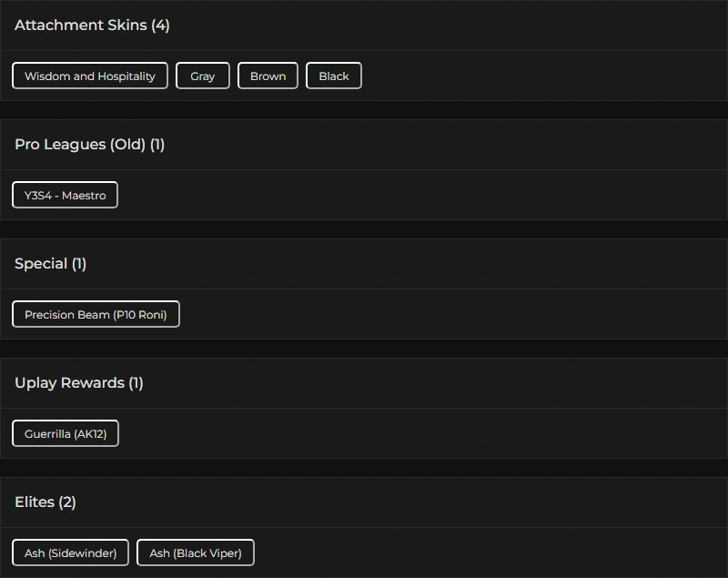Toggle the Pro Leagues (Old) (1) section header

[364, 145]
